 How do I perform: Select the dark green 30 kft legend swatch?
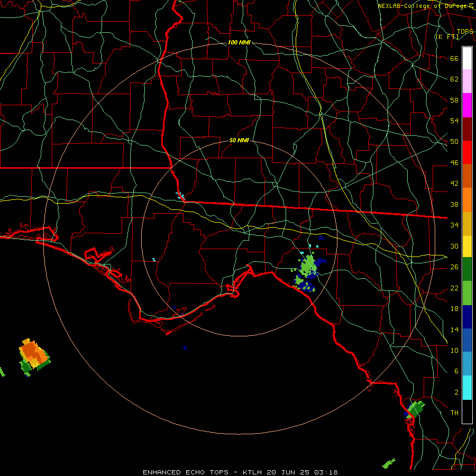[x=467, y=269]
